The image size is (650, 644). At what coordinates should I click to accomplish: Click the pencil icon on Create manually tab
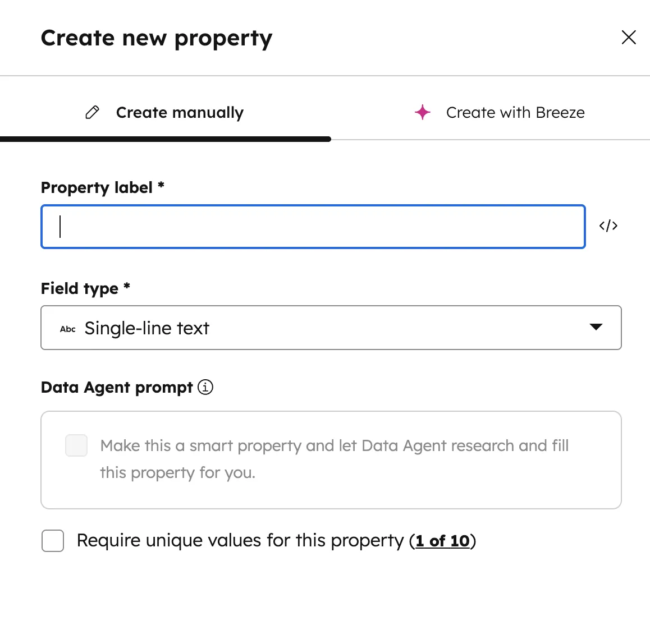[91, 112]
